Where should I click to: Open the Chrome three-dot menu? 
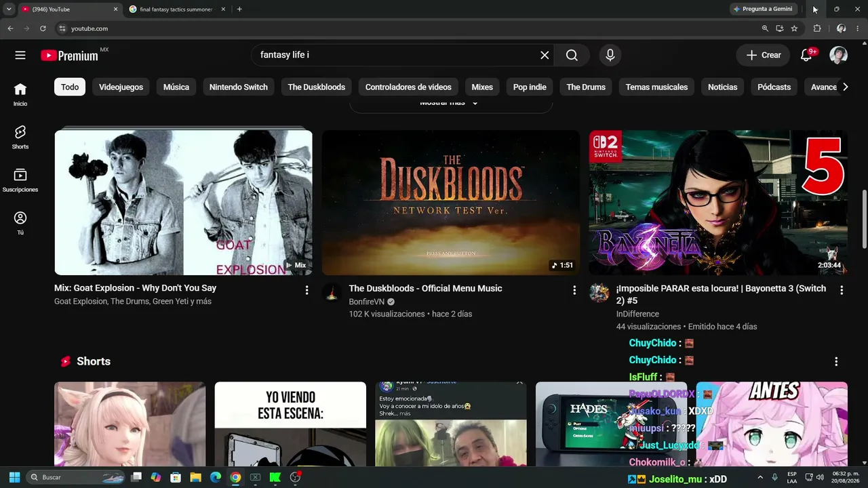pos(858,28)
